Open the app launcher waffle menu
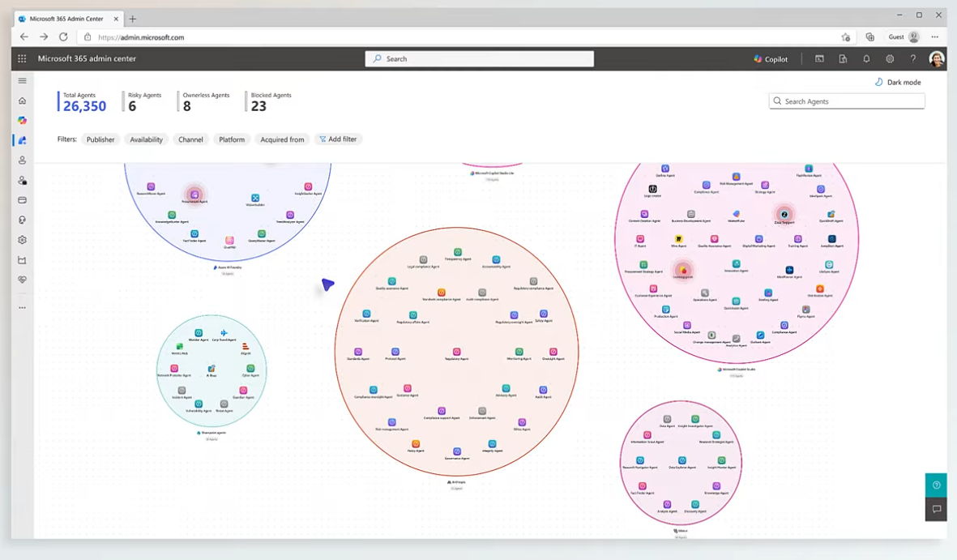957x560 pixels. click(22, 59)
